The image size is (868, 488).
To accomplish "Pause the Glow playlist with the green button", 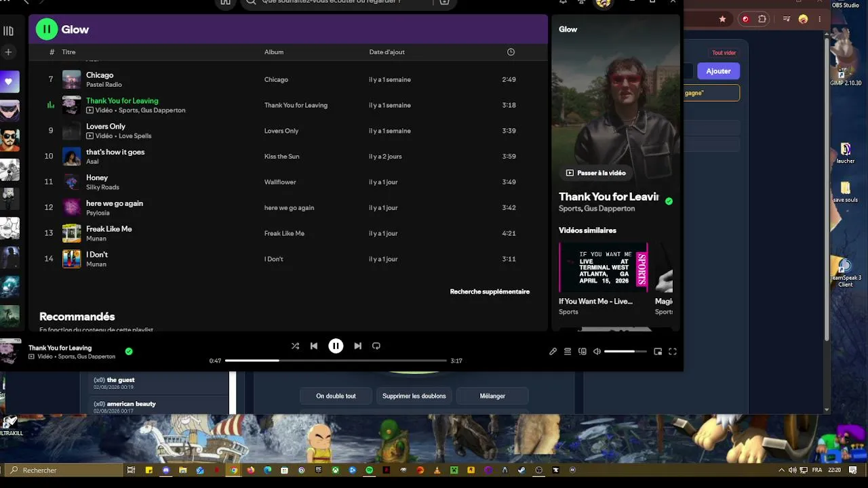I will [x=47, y=29].
